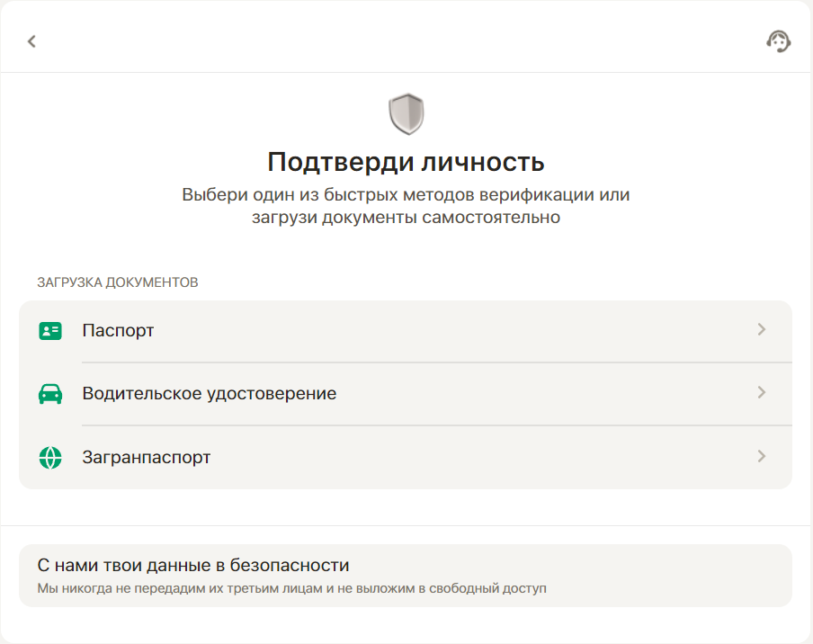813x644 pixels.
Task: Click the 'Мы никогда не передадим' privacy note
Action: click(291, 589)
